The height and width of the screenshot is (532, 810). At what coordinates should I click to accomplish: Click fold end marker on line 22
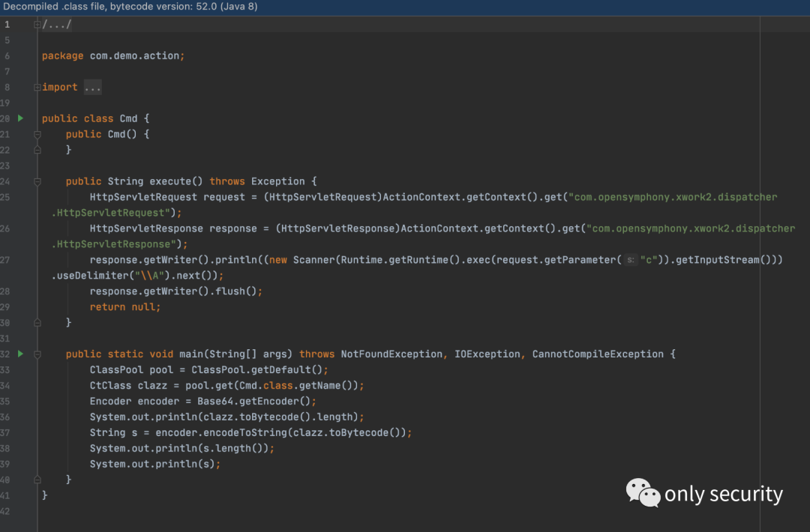click(x=37, y=150)
